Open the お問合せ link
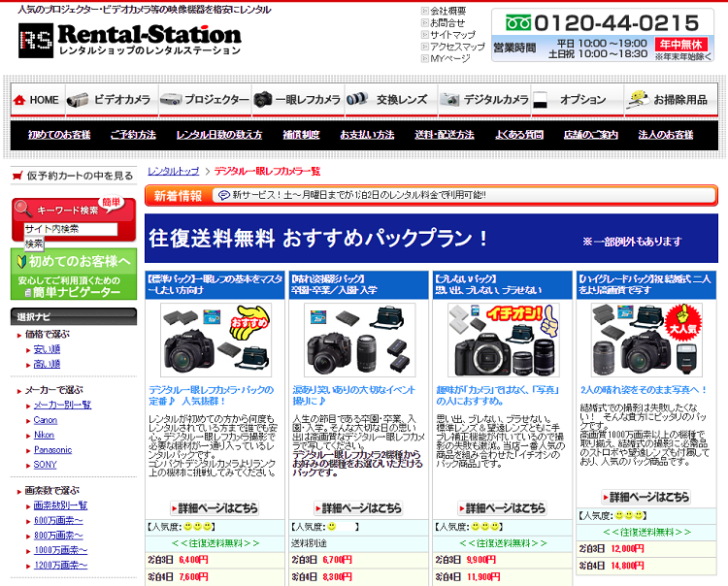The image size is (728, 586). [x=447, y=22]
